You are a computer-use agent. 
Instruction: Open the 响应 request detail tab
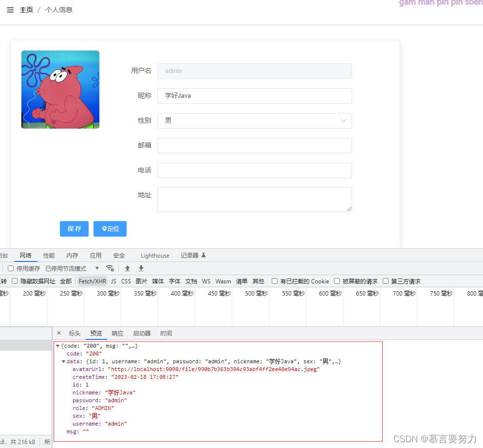pyautogui.click(x=117, y=334)
